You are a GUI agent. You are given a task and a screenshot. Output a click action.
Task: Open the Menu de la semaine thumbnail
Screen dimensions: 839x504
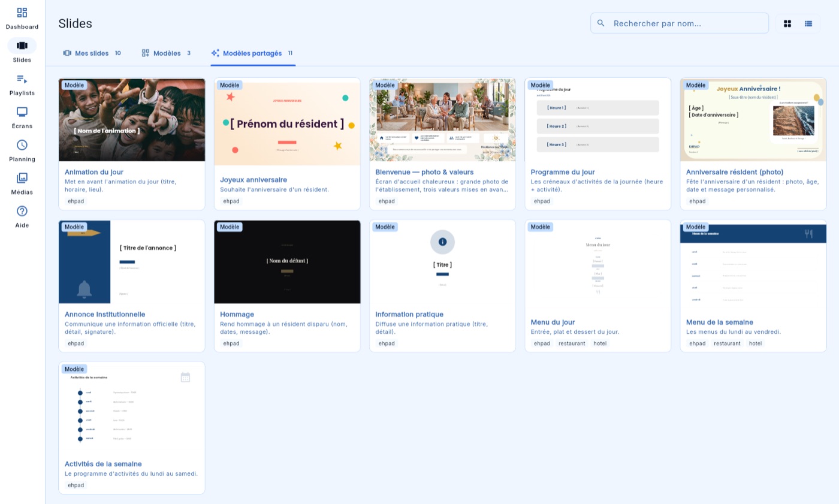[753, 265]
